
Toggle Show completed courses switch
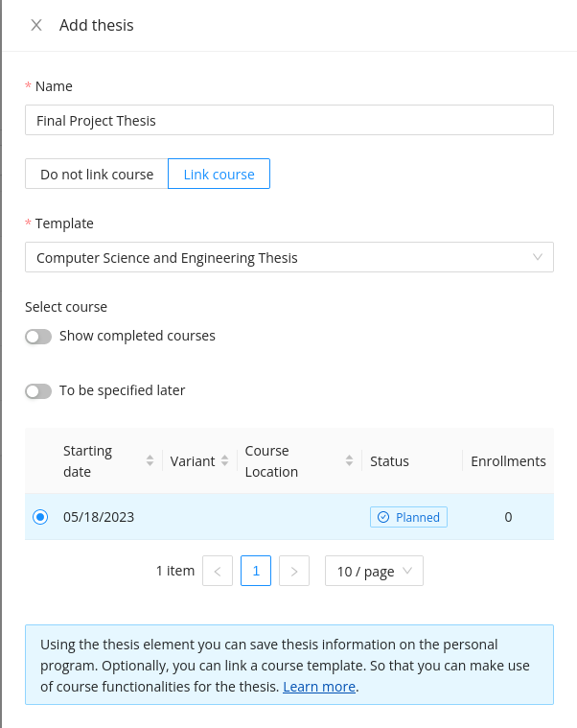38,337
